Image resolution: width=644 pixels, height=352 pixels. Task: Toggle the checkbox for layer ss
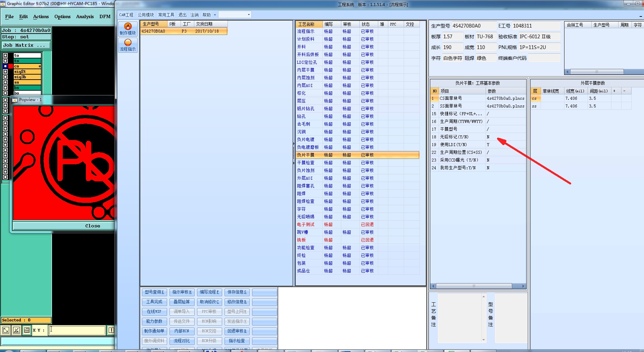click(x=5, y=82)
